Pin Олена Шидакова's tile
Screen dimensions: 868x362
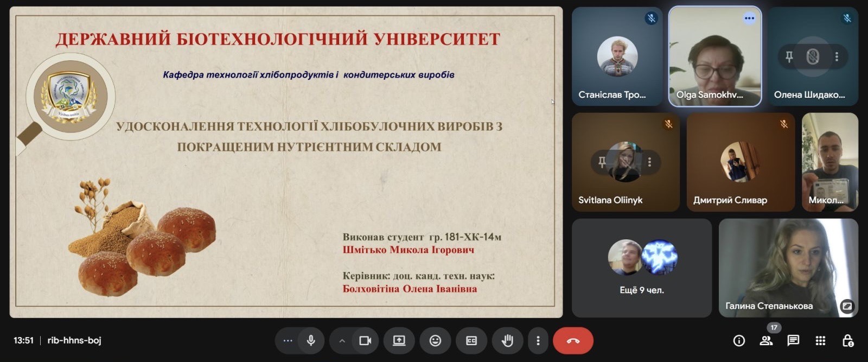[x=789, y=56]
